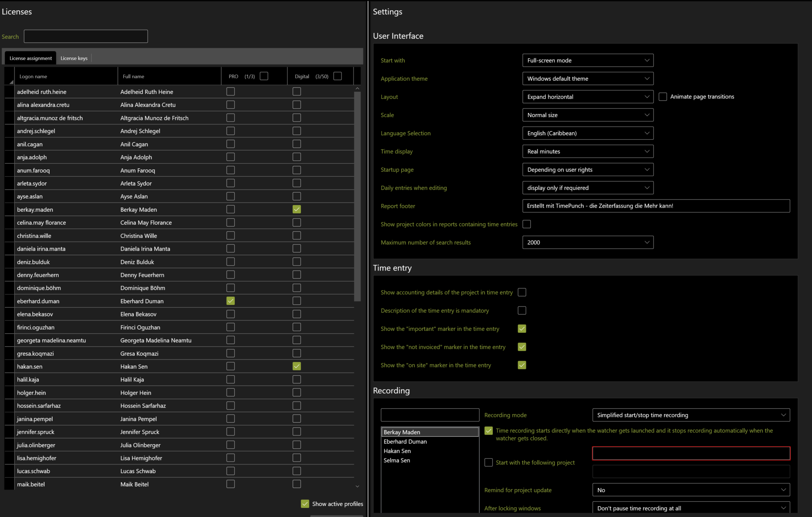Image resolution: width=812 pixels, height=517 pixels.
Task: Expand the Recording mode dropdown
Action: click(690, 415)
